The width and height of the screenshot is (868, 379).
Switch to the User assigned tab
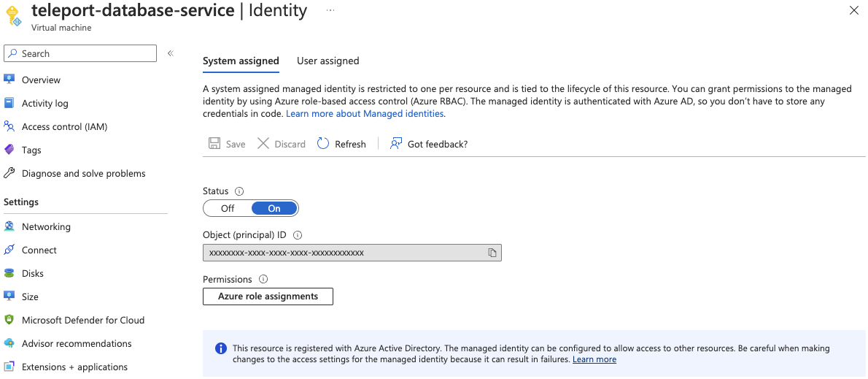pyautogui.click(x=328, y=61)
